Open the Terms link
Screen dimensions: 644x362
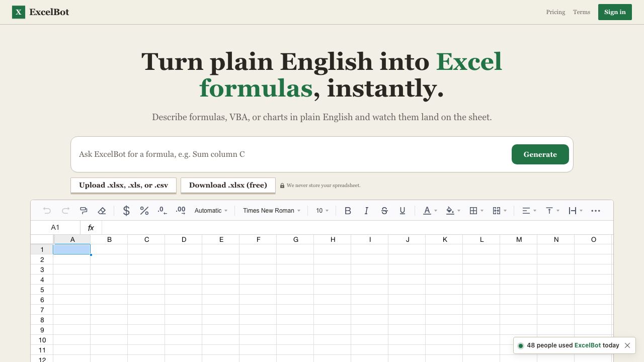pos(581,12)
